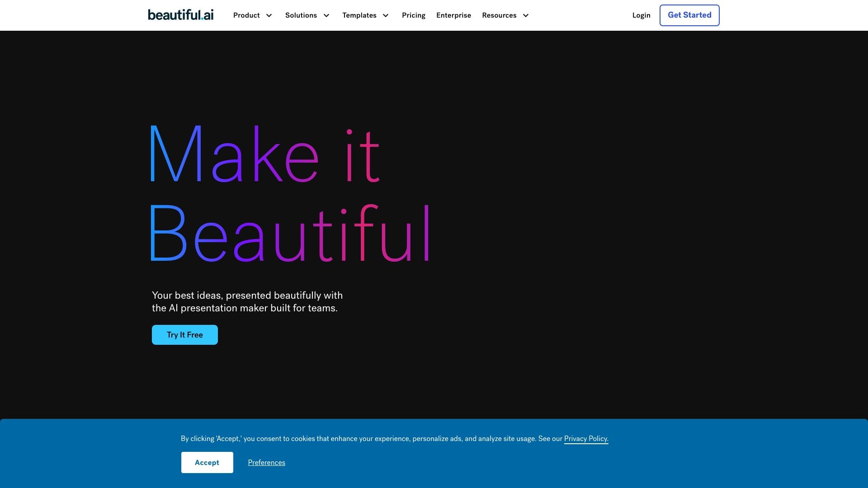Expand the chevron beside Product
The width and height of the screenshot is (868, 488).
269,15
